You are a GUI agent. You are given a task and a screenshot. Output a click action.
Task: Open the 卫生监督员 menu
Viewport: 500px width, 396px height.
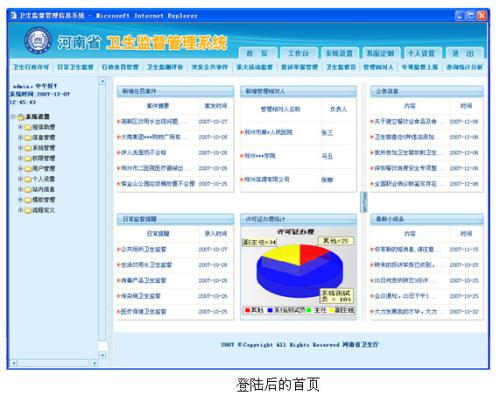pyautogui.click(x=341, y=67)
